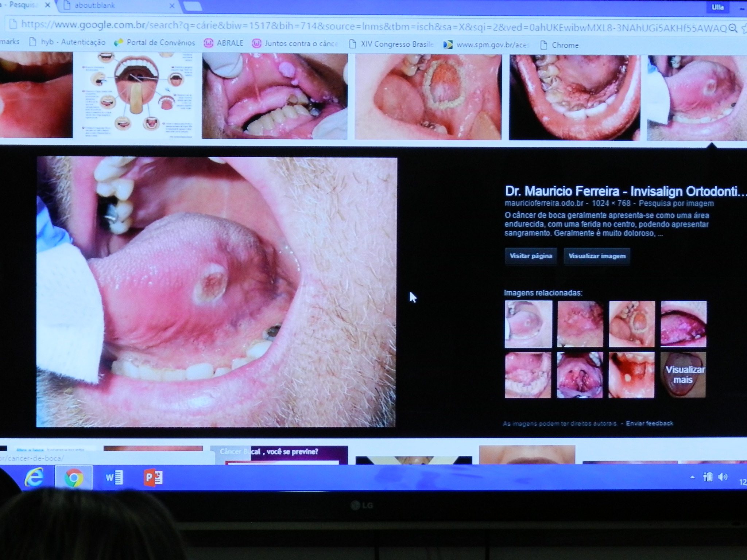The width and height of the screenshot is (747, 560).
Task: Open Internet Explorer from taskbar
Action: pos(34,477)
